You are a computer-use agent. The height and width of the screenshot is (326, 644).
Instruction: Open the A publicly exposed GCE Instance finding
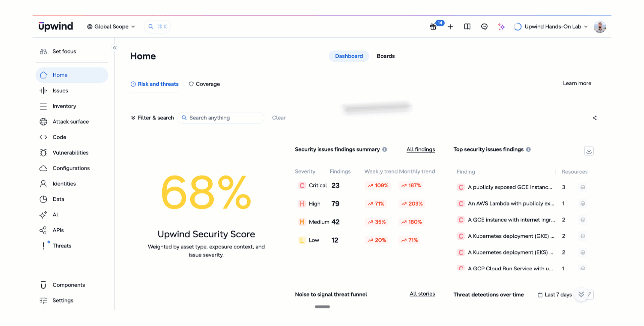[x=510, y=187]
